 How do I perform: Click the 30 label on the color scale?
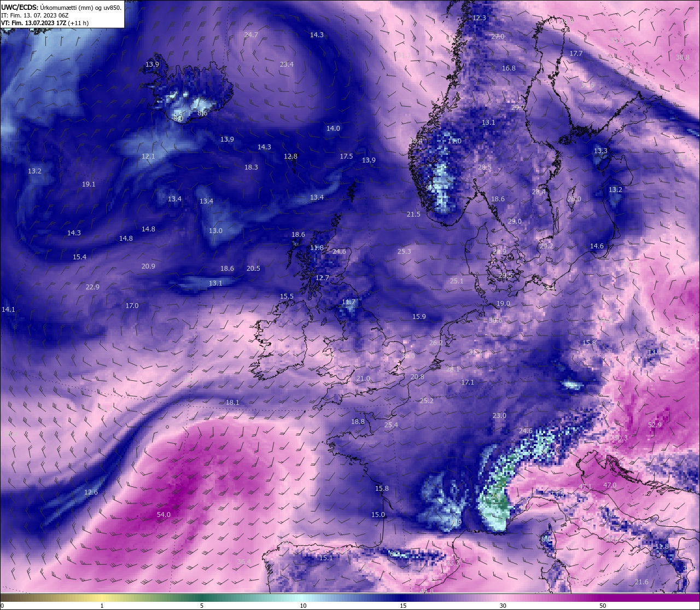tap(503, 606)
